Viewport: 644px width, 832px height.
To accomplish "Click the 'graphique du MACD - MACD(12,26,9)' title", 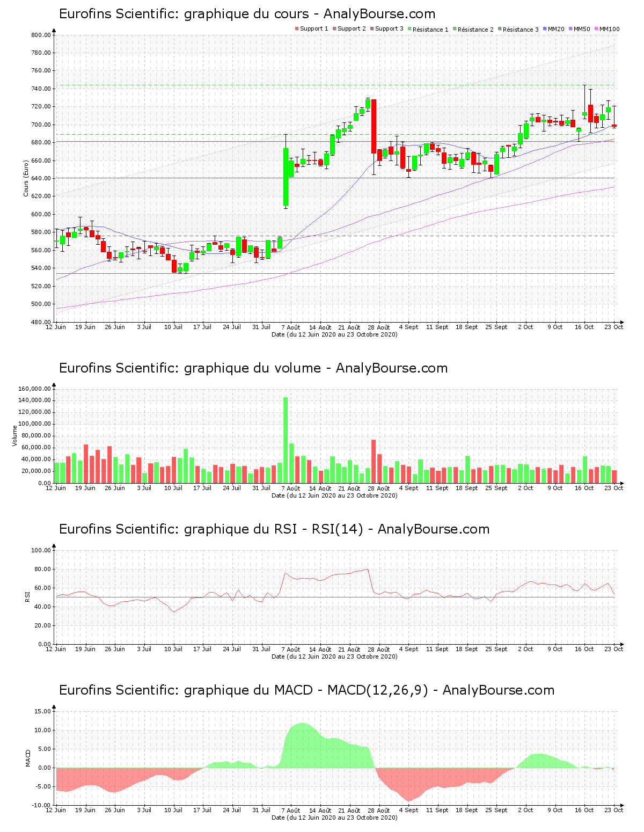I will pyautogui.click(x=306, y=690).
